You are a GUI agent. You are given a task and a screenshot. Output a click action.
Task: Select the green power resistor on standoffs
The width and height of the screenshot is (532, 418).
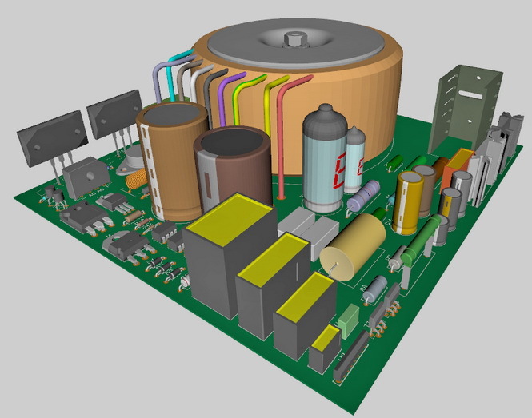tap(421, 242)
